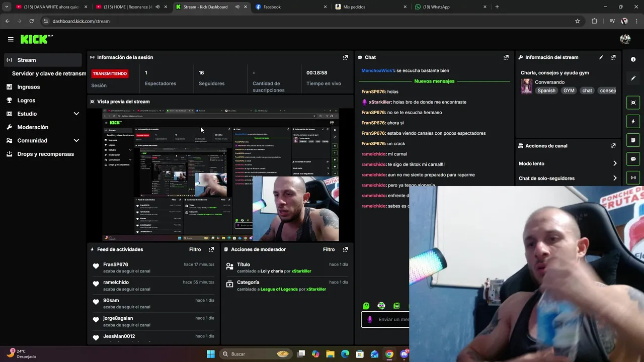Click the purple microphone icon in message box
Screen dimensions: 644x362
pyautogui.click(x=370, y=319)
